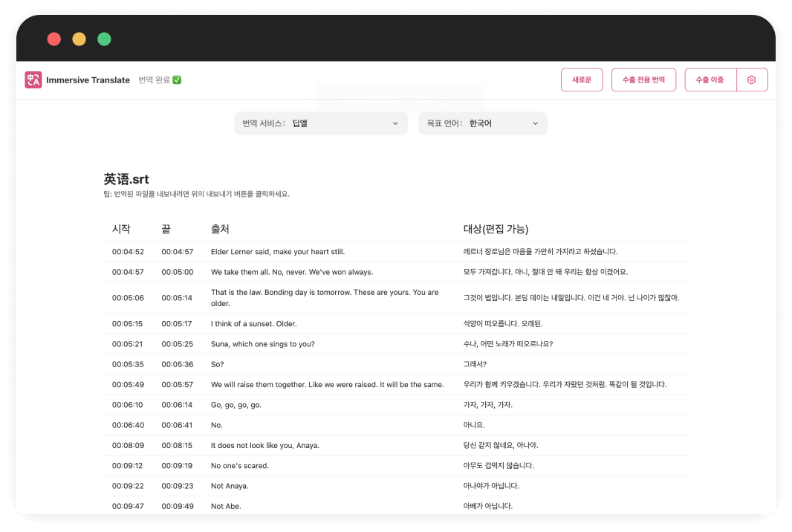
Task: Click translation 수나, 어떤 노래가 떠오르나요?
Action: coord(508,344)
